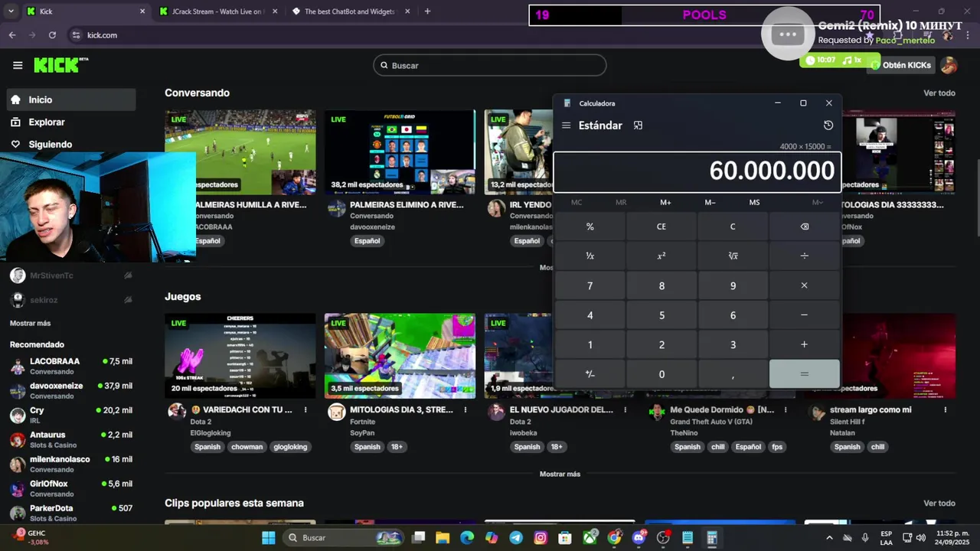Screen dimensions: 980x551
Task: Click the calculator MS memory store key
Action: [x=754, y=203]
